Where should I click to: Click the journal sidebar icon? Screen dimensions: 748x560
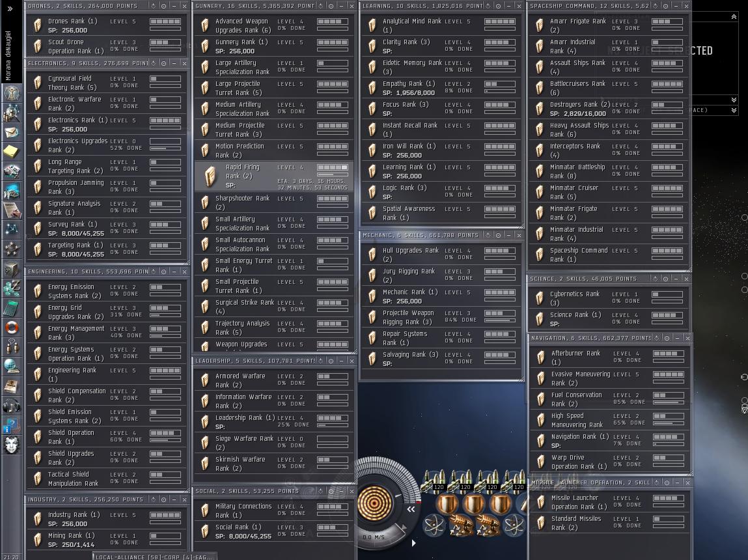[12, 210]
